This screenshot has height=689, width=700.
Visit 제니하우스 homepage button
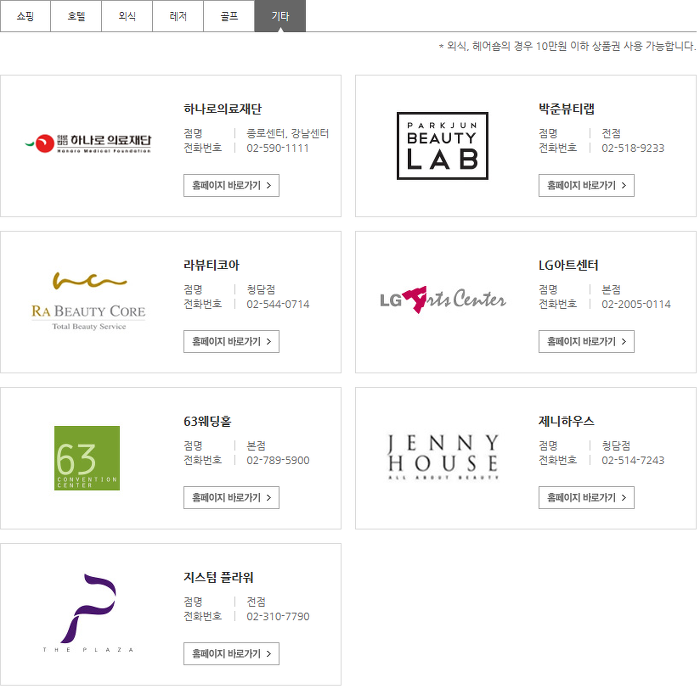(586, 497)
